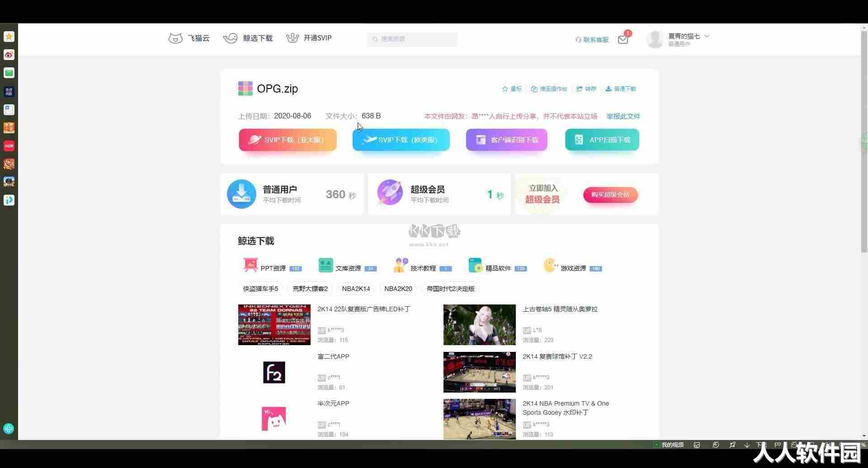The image size is (868, 468).
Task: Open the green mail sidebar icon
Action: (9, 73)
